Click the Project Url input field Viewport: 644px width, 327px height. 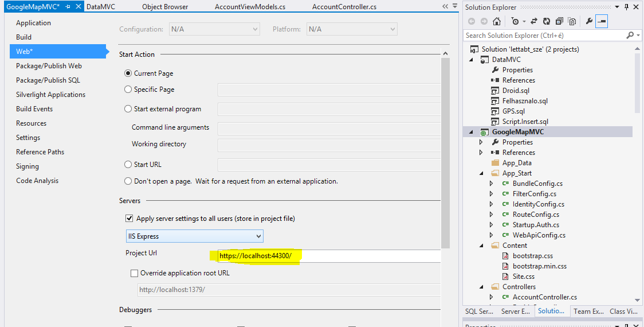tap(329, 256)
